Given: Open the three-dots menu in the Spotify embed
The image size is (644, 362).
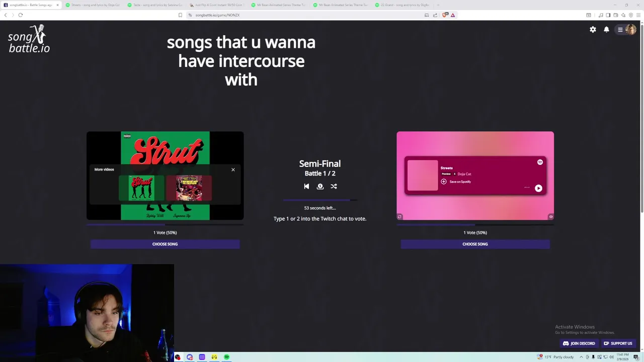Looking at the screenshot, I should 527,188.
